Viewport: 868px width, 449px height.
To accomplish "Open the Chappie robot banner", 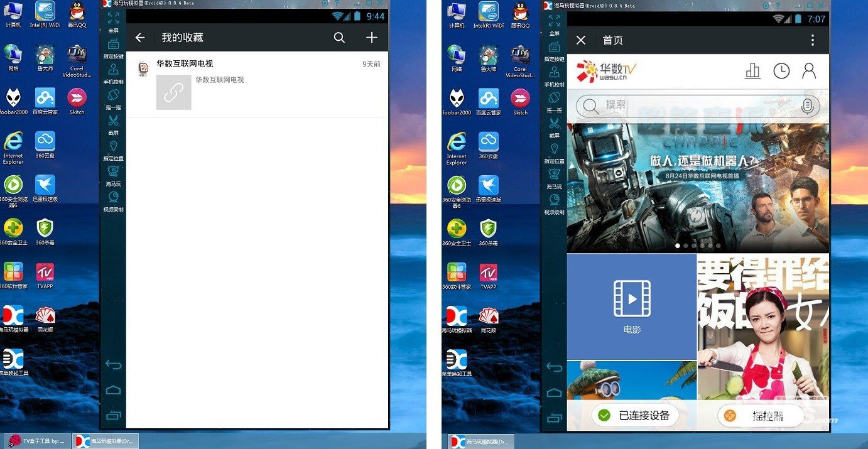I will 698,187.
